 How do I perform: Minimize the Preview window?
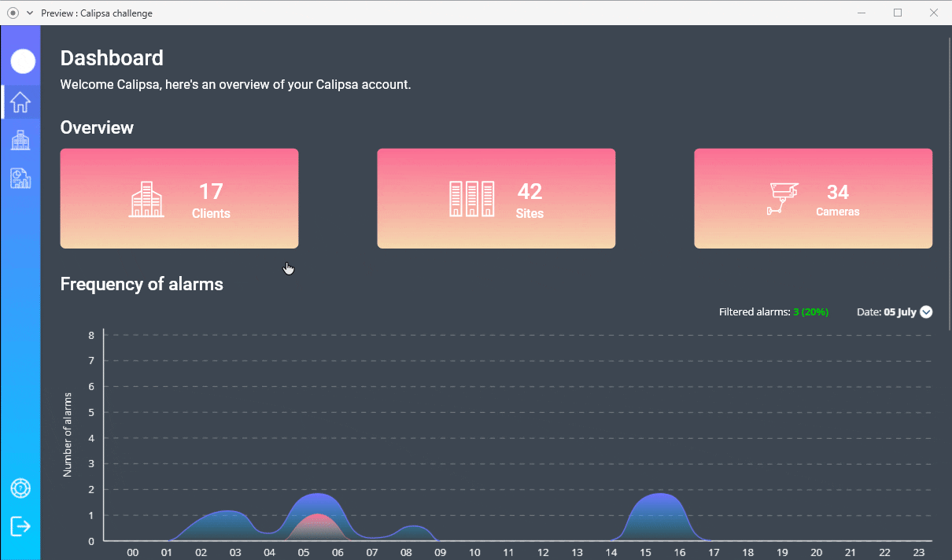tap(862, 13)
